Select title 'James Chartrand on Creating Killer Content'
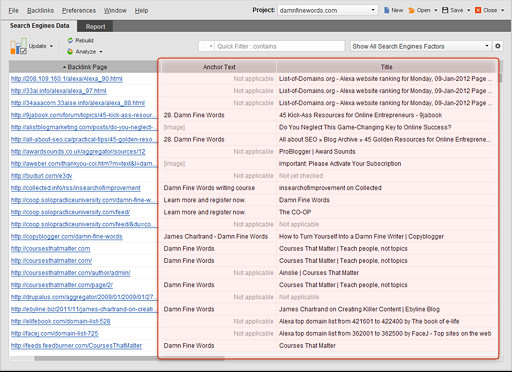Viewport: 512px width, 372px height. click(x=359, y=309)
